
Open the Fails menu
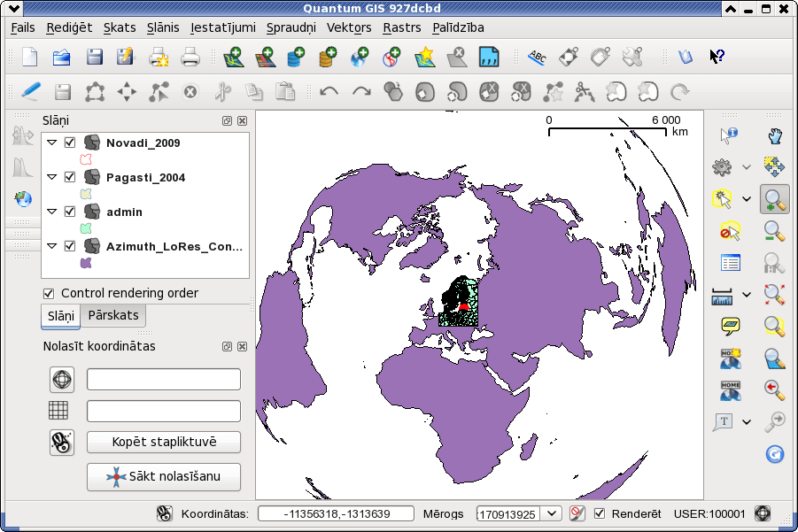pyautogui.click(x=23, y=27)
